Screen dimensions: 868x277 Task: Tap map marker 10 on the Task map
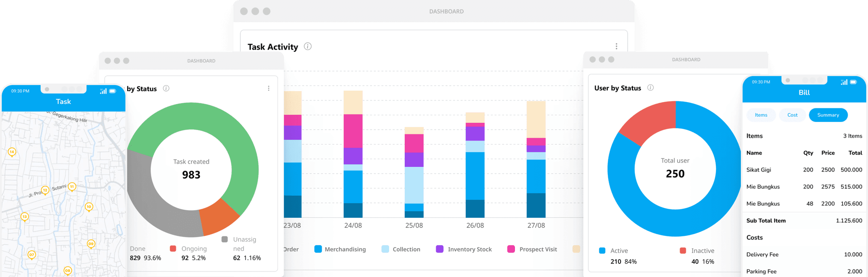(x=89, y=207)
